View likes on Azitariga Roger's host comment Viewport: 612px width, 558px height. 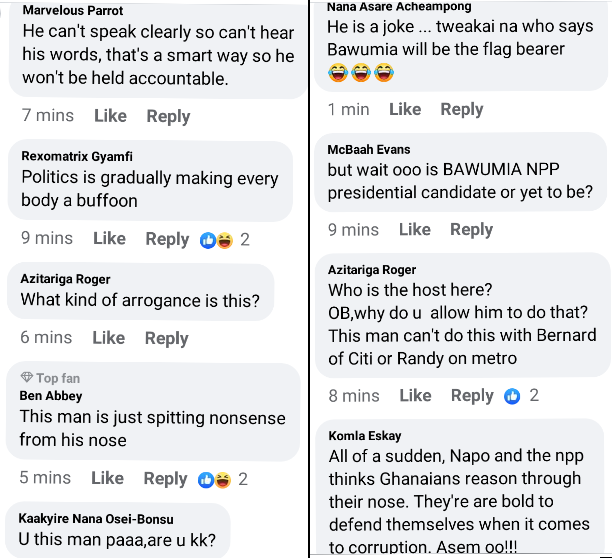[521, 396]
